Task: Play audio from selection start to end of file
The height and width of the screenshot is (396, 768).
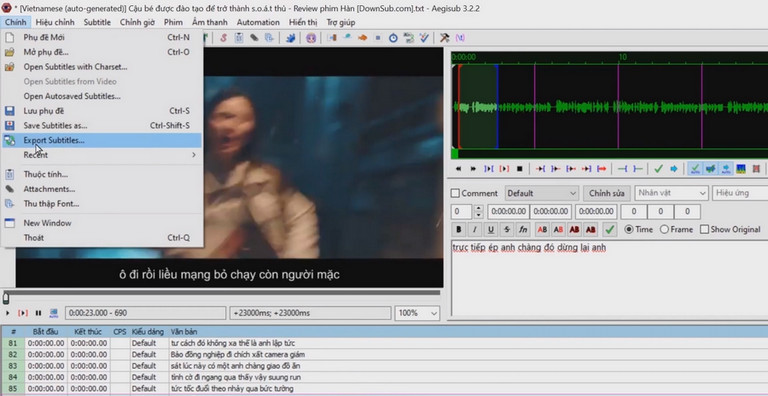Action: point(602,169)
